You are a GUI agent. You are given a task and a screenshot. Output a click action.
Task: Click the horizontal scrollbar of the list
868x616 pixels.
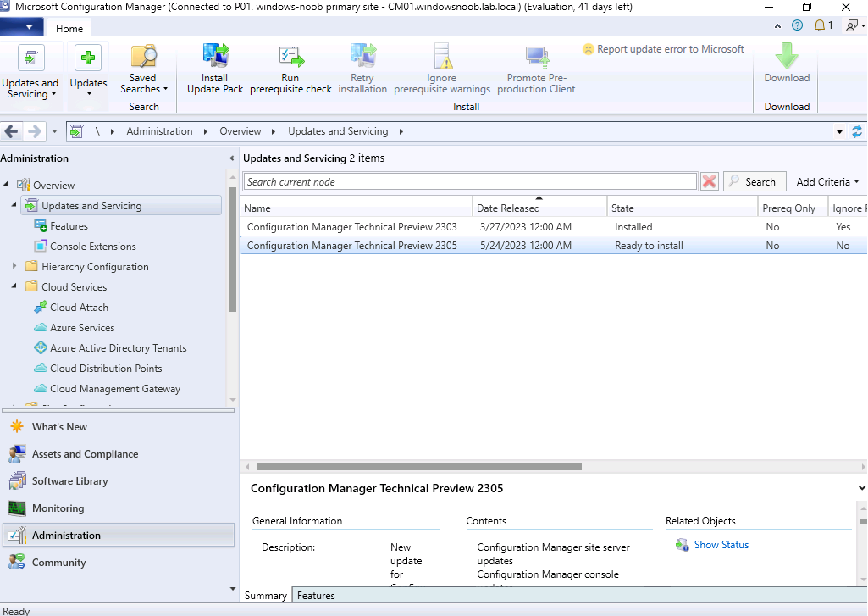click(x=419, y=466)
